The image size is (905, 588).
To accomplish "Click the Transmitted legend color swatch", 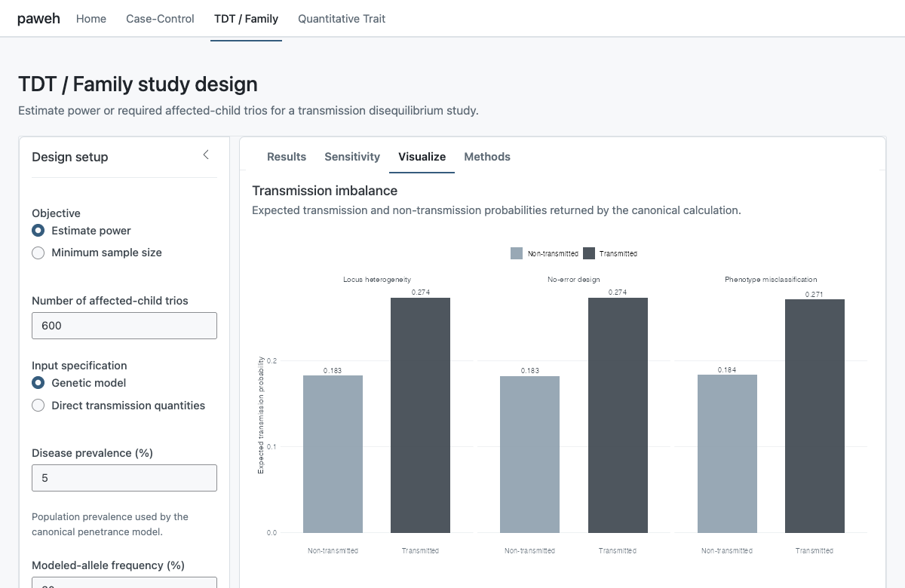I will tap(589, 253).
